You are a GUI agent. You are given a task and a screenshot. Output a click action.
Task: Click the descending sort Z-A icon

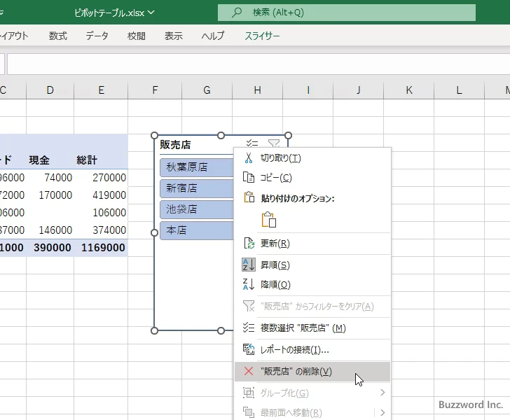point(249,284)
